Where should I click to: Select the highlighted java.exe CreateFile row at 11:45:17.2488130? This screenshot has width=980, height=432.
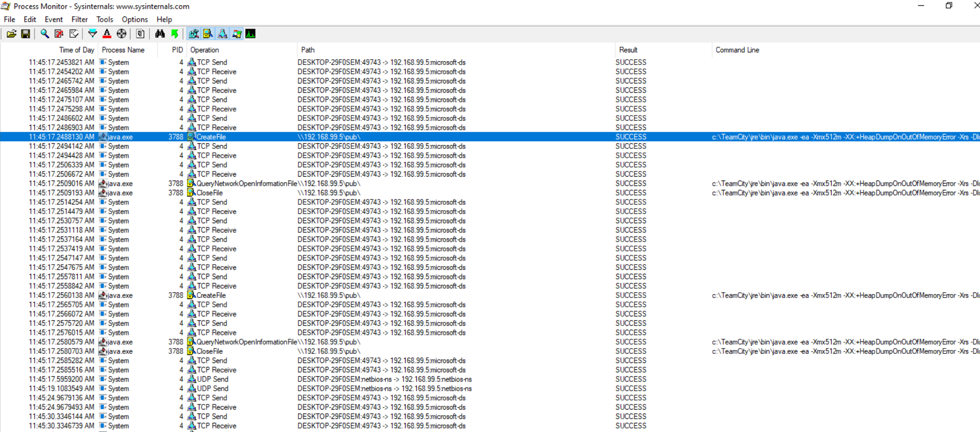[490, 137]
